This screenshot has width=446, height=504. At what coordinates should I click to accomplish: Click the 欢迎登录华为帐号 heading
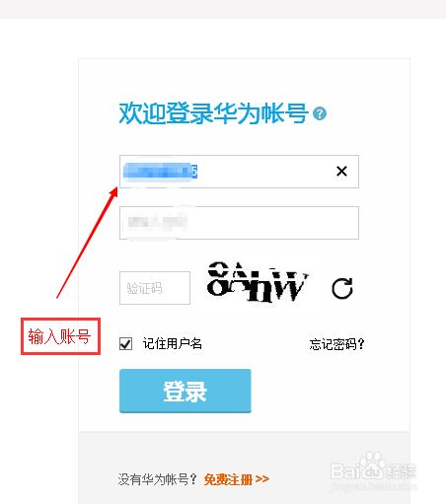213,113
